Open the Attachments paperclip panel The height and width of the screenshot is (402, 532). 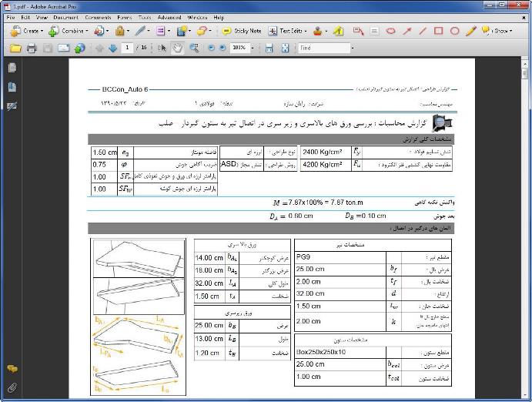[12, 387]
